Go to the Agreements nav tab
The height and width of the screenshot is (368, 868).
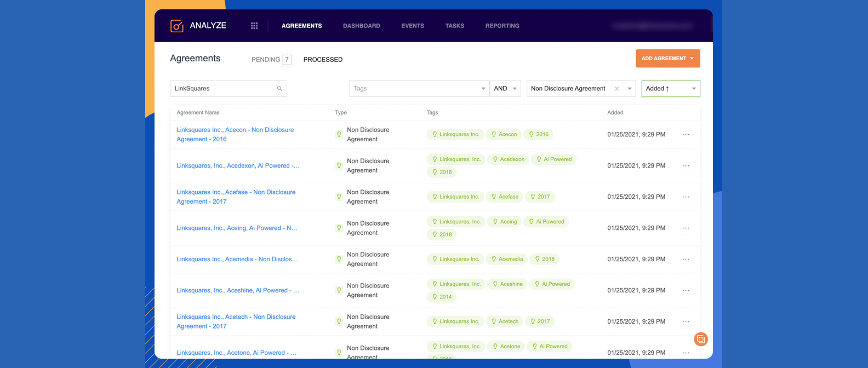click(x=301, y=26)
